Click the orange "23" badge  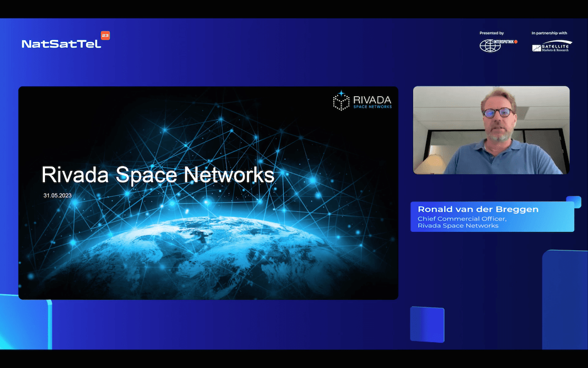(105, 35)
